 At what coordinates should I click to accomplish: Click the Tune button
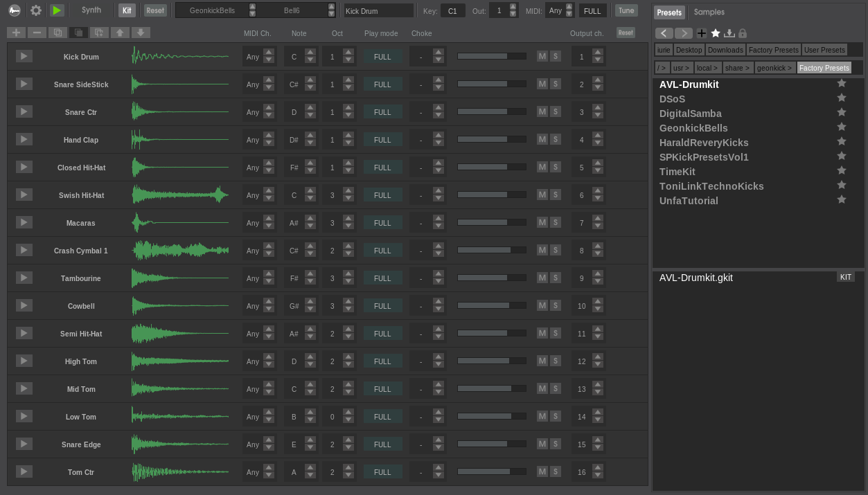(x=626, y=10)
